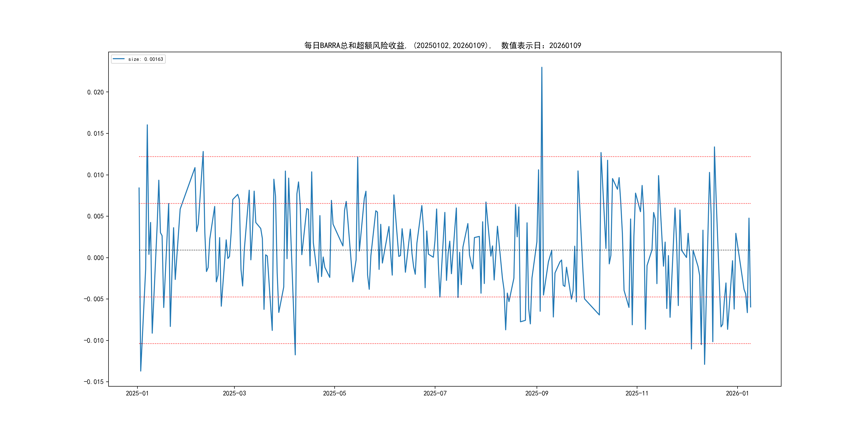The height and width of the screenshot is (434, 868).
Task: Click the 0.020 y-axis tick label
Action: (x=95, y=92)
